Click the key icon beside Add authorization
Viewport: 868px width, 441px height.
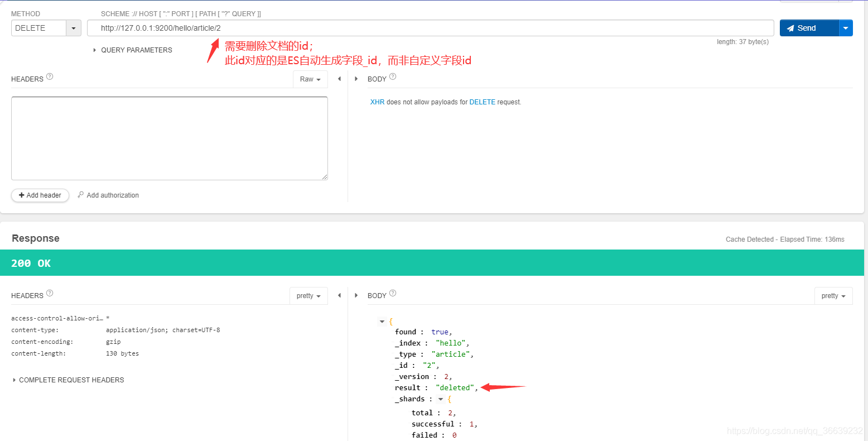[x=80, y=195]
